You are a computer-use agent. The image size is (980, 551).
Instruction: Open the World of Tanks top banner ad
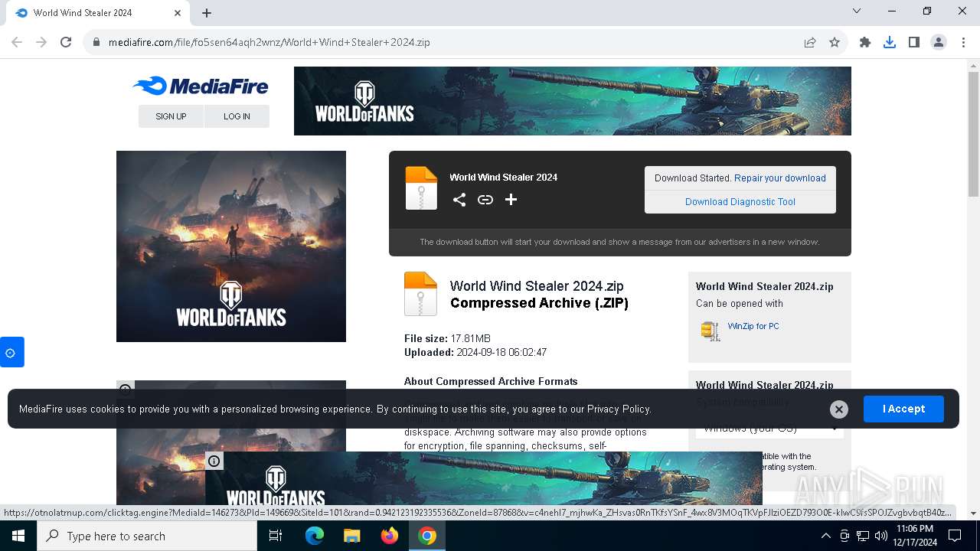[x=572, y=101]
